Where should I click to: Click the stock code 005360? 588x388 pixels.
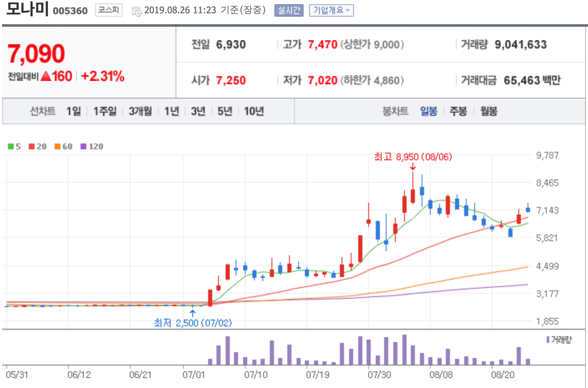coord(70,11)
